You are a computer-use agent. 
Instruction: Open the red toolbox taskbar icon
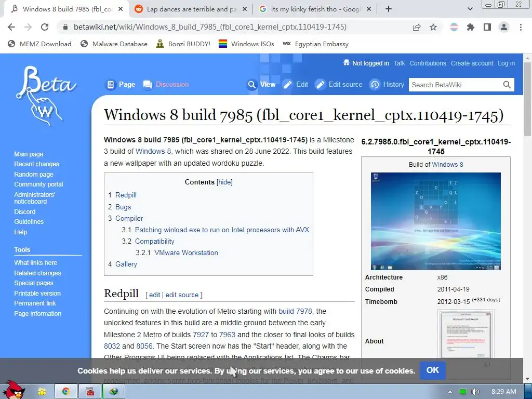click(90, 392)
